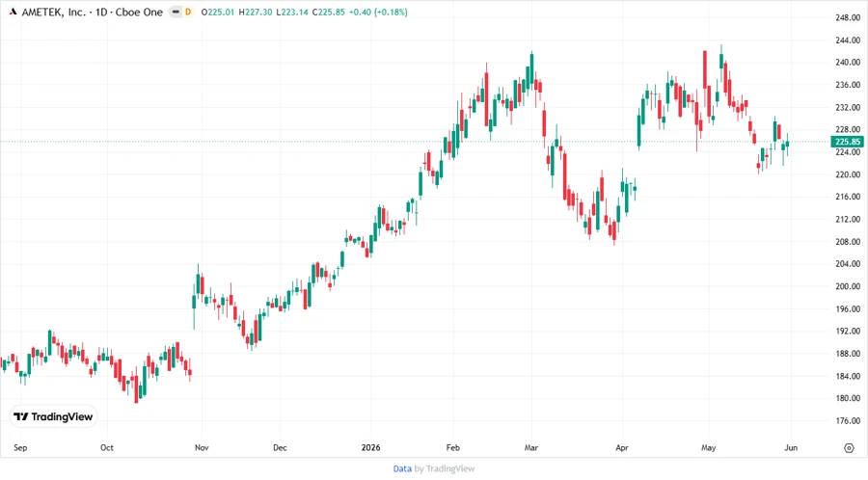This screenshot has width=868, height=480.
Task: Follow the Data link below chart
Action: tap(402, 468)
